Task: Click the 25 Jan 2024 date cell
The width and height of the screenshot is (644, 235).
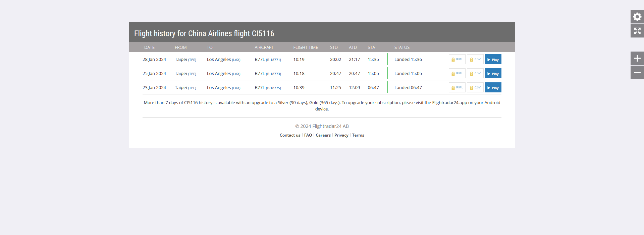Action: (154, 74)
